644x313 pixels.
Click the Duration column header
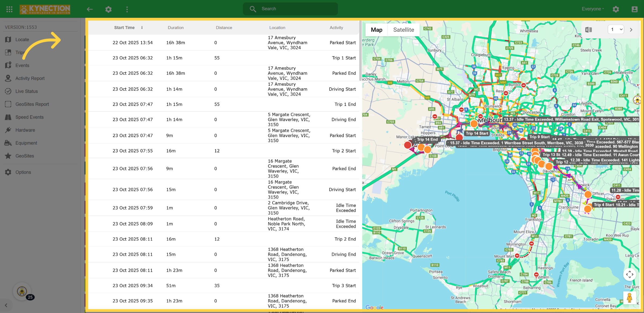point(176,27)
